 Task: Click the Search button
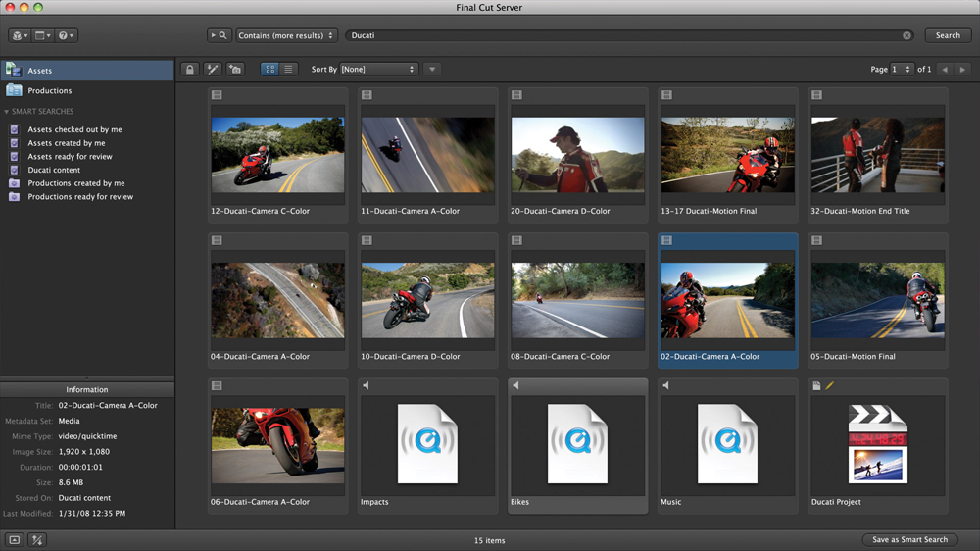tap(948, 35)
